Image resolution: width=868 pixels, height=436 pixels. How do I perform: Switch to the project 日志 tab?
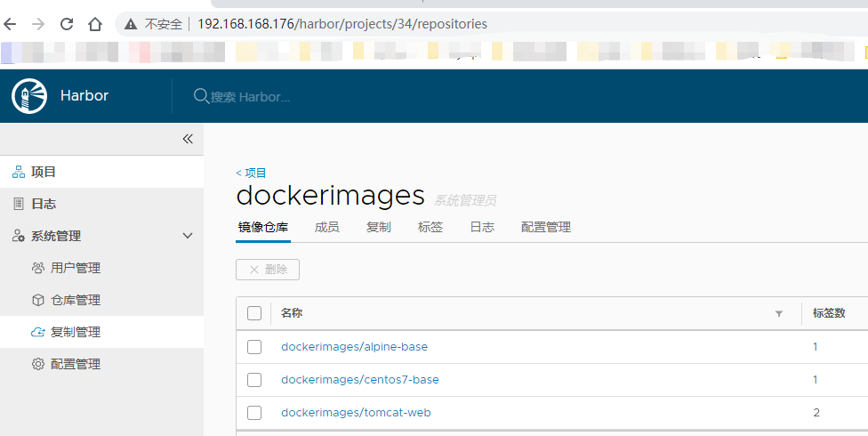[482, 227]
